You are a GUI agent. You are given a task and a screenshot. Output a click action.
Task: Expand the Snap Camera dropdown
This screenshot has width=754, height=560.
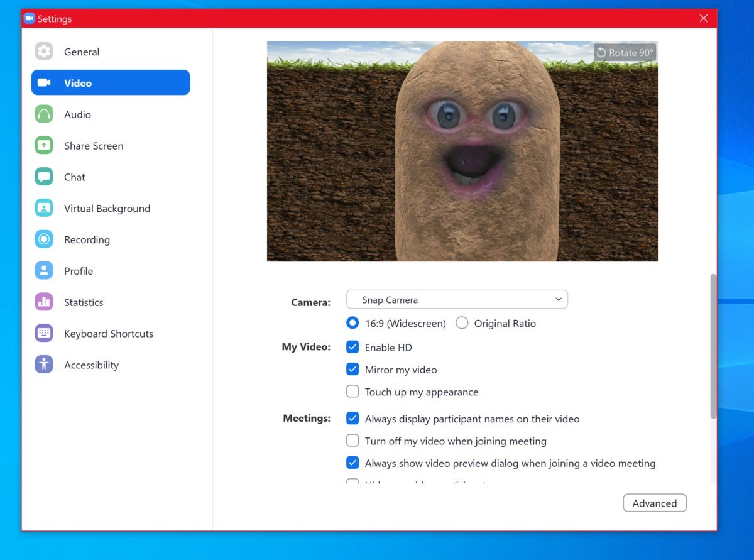point(457,300)
